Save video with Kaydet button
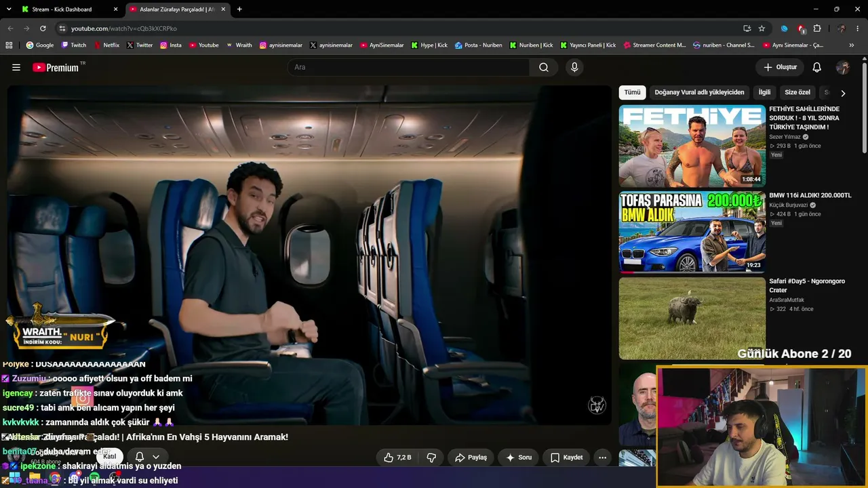The height and width of the screenshot is (488, 868). (x=567, y=457)
